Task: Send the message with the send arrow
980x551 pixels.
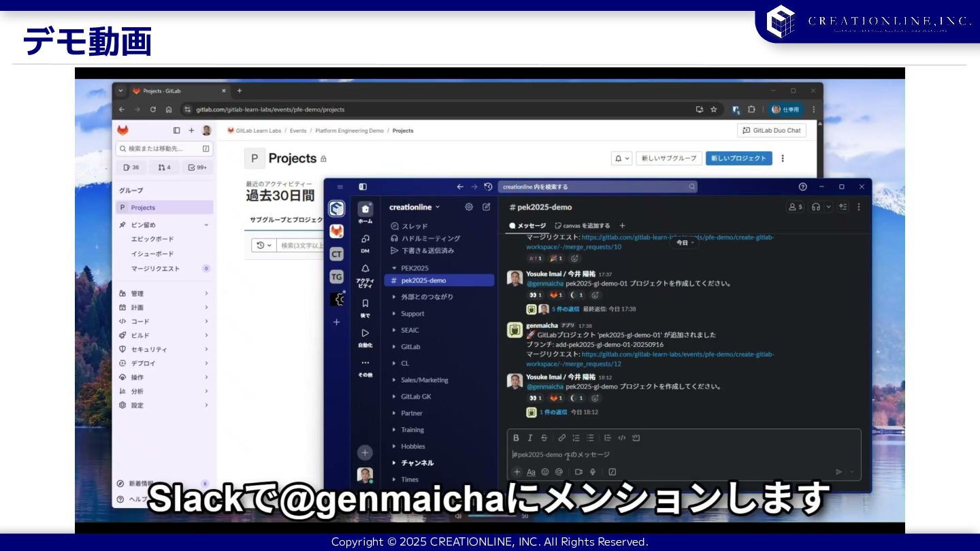Action: (838, 471)
